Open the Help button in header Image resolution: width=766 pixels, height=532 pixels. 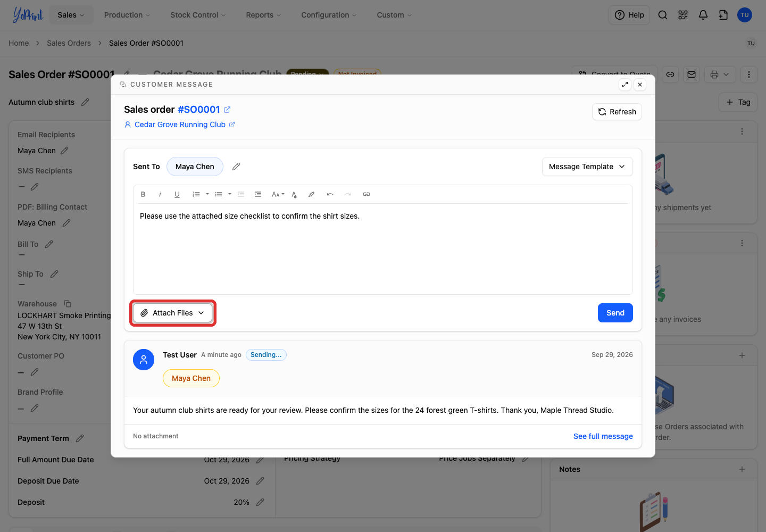coord(629,15)
